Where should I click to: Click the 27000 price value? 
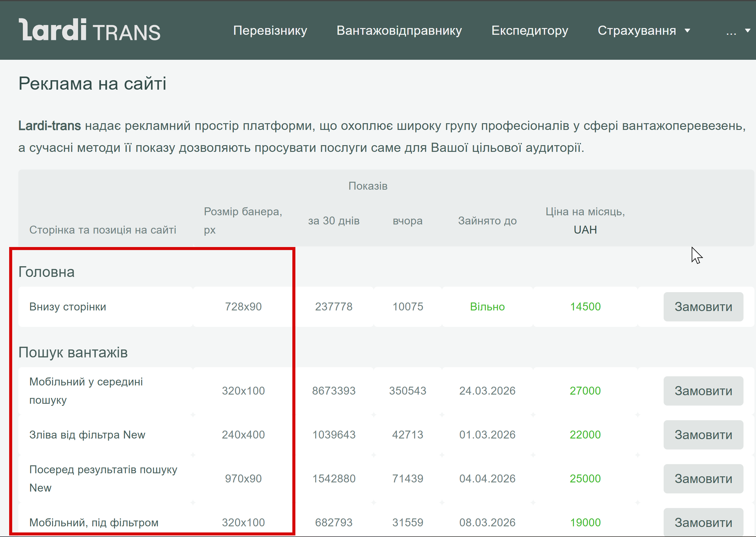tap(585, 391)
